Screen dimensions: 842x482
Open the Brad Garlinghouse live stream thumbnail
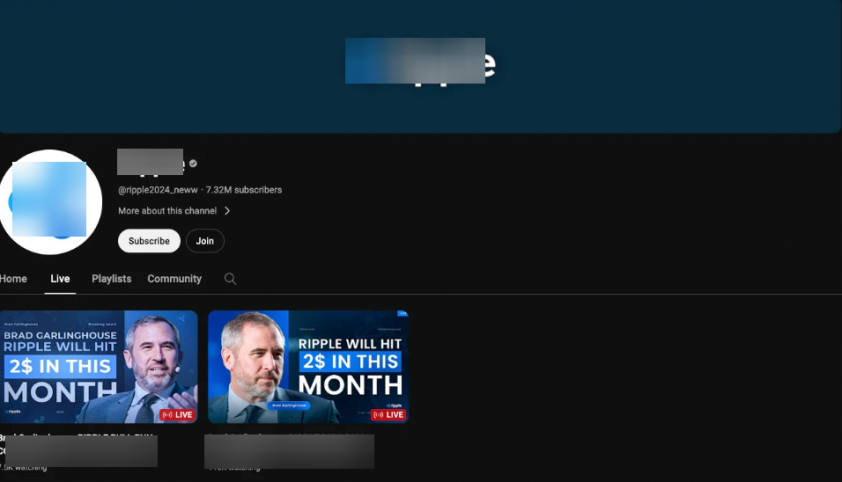(99, 367)
